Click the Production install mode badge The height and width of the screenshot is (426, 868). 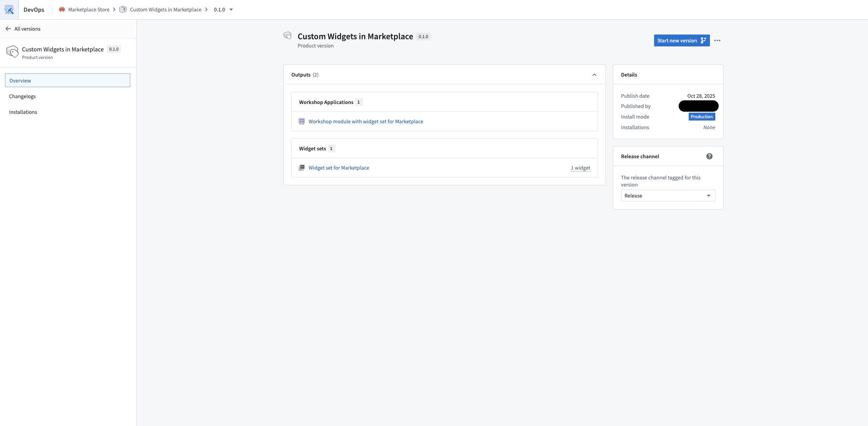pos(702,117)
